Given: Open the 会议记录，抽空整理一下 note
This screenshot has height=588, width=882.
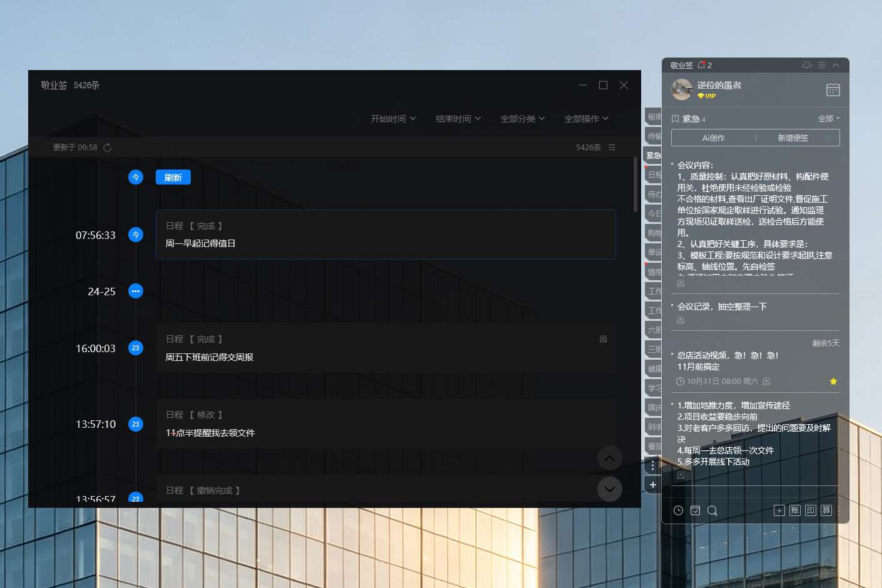Looking at the screenshot, I should click(x=722, y=307).
